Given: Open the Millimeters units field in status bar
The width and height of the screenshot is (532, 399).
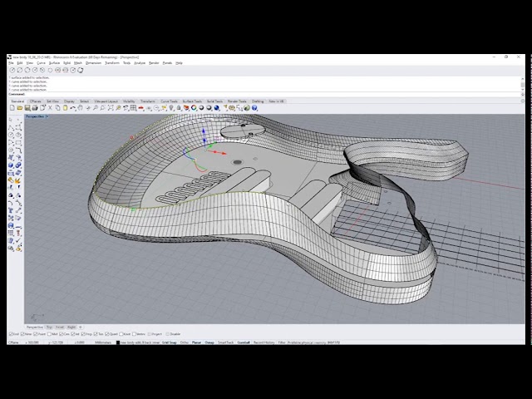Looking at the screenshot, I should (103, 342).
